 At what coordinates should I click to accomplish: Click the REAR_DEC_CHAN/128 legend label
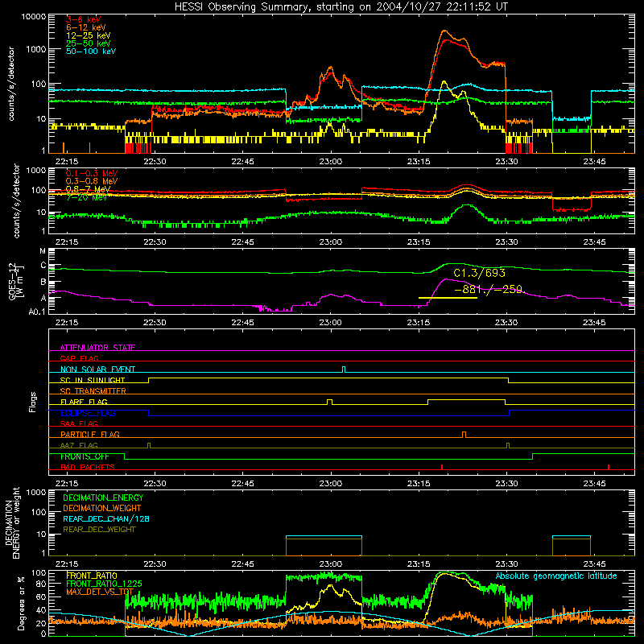coord(106,518)
